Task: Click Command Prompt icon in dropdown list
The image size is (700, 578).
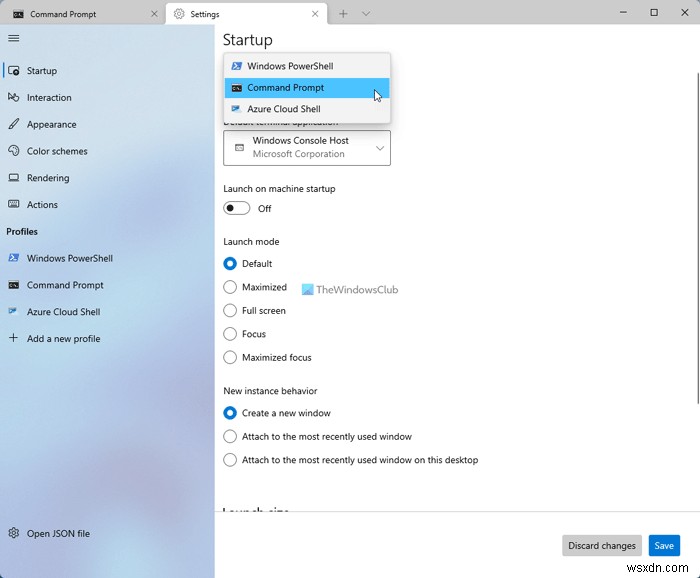Action: coord(237,88)
